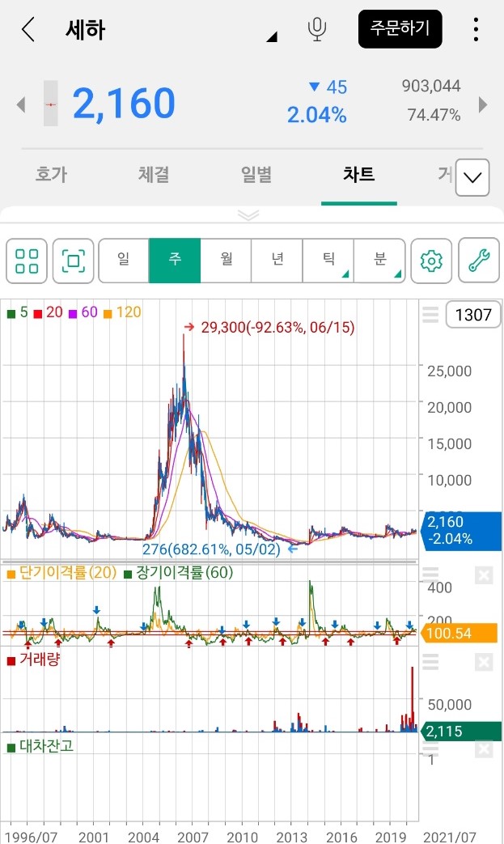
Task: Open the price chart panel menu icon
Action: point(430,314)
